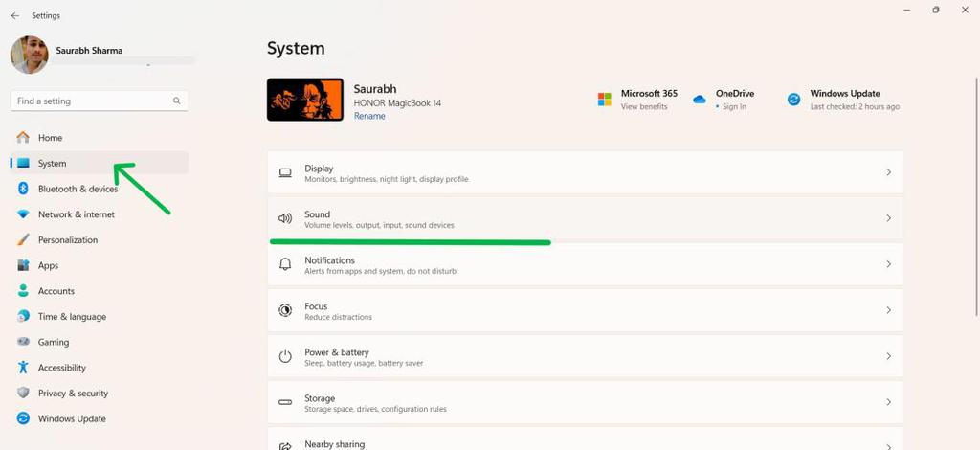Expand the Display settings chevron

click(x=888, y=172)
